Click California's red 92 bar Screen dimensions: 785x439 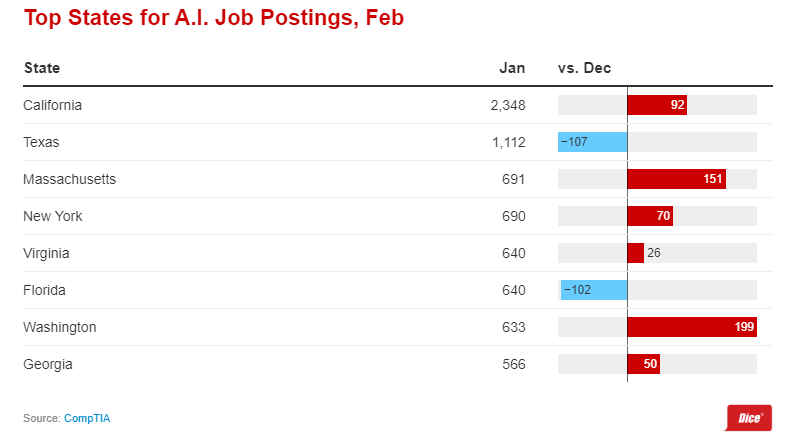click(657, 105)
